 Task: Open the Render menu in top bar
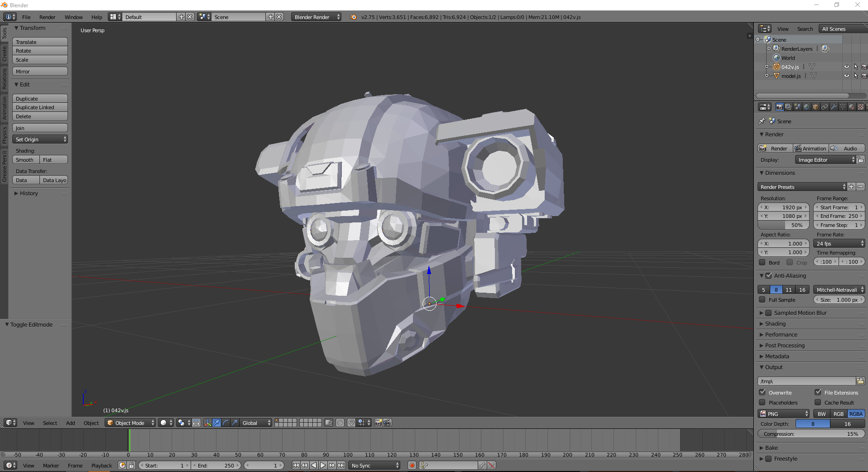coord(47,17)
